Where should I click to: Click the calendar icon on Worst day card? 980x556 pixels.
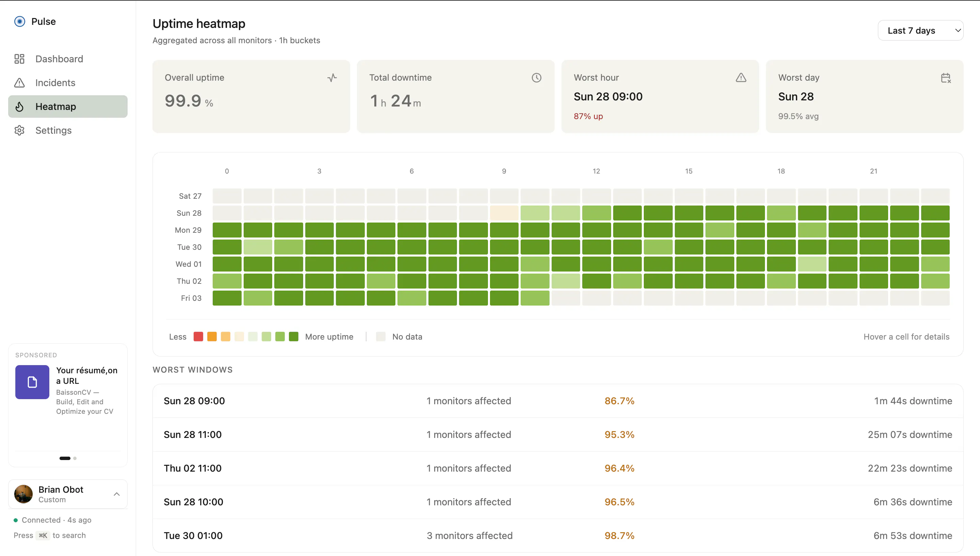click(946, 78)
